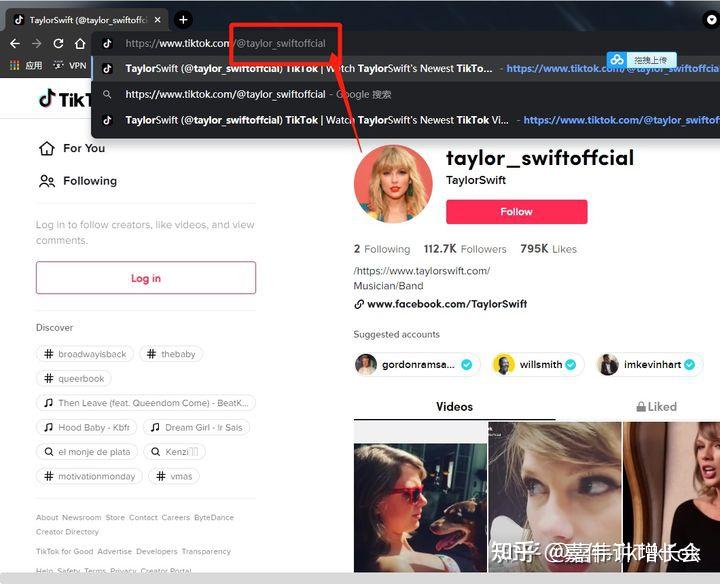View the 2 Following count
720x584 pixels.
[x=382, y=249]
